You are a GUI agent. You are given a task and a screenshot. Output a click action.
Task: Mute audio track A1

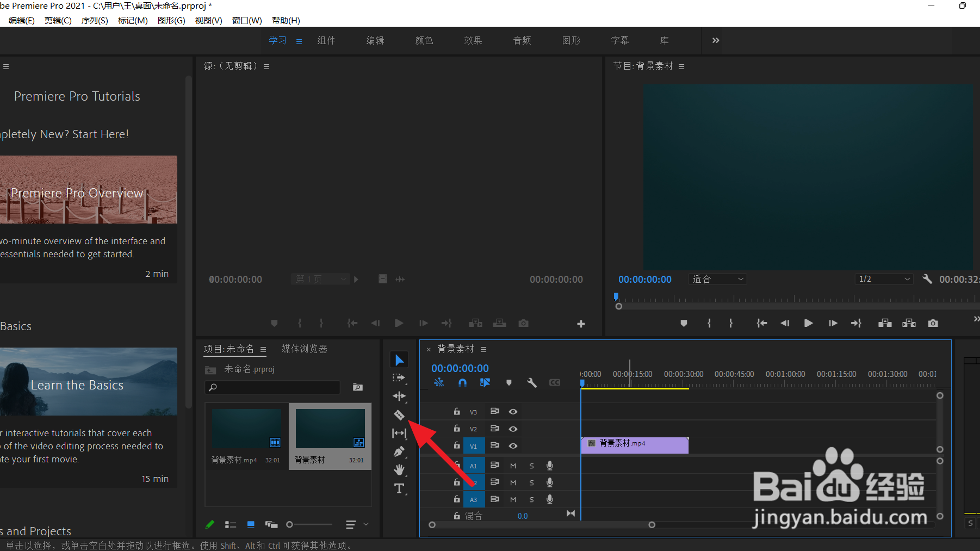click(x=513, y=466)
